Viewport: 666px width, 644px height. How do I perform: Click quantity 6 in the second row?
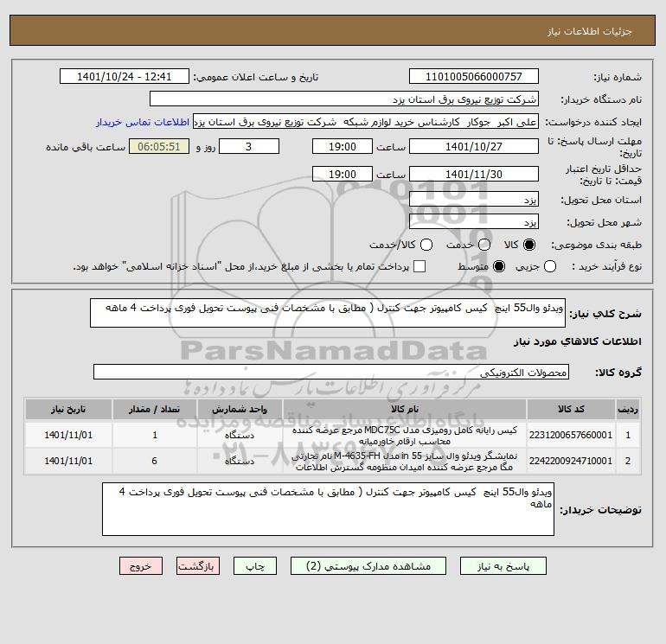(155, 461)
